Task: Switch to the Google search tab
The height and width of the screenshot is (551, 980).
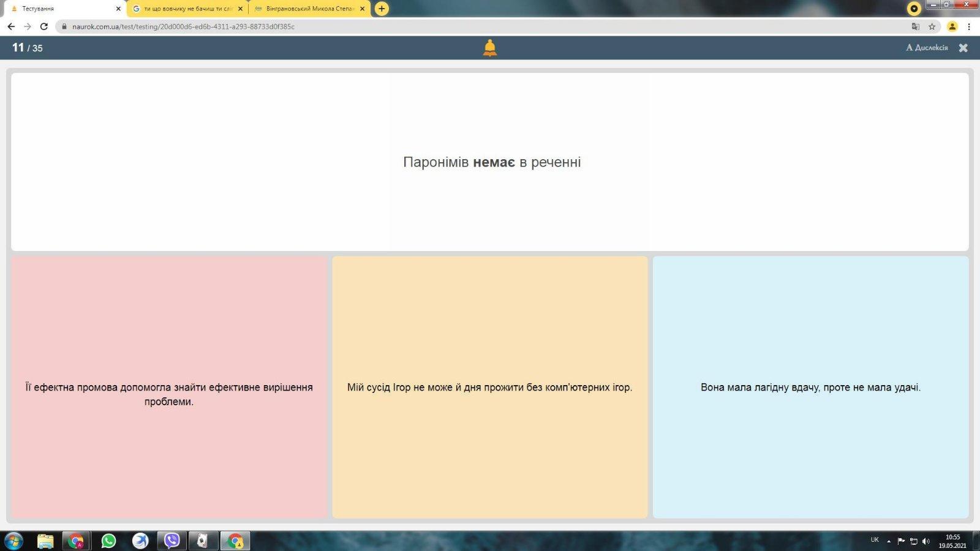Action: point(187,9)
